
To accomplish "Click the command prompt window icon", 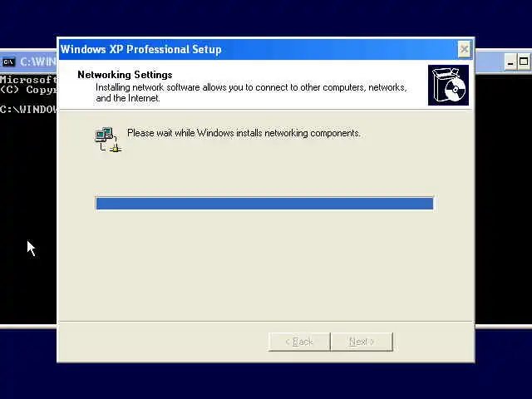I will (x=8, y=62).
